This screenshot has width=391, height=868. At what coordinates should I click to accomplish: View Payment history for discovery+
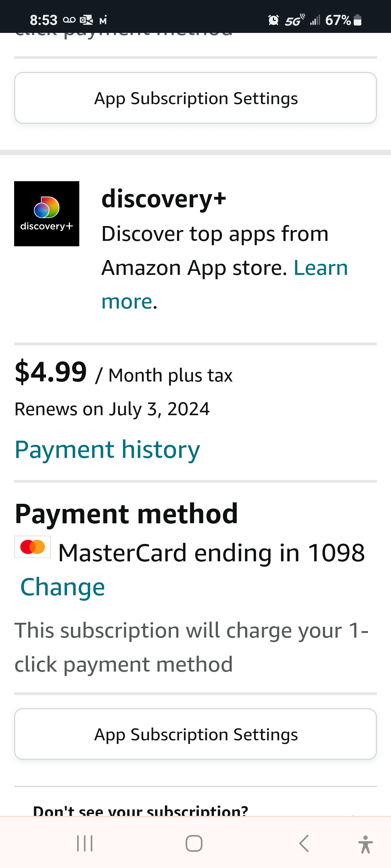(107, 450)
